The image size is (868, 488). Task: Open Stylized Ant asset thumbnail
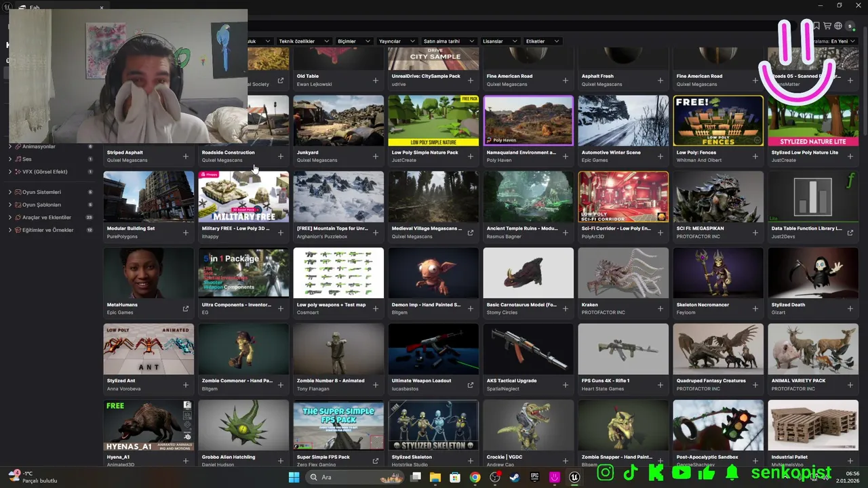click(x=149, y=349)
